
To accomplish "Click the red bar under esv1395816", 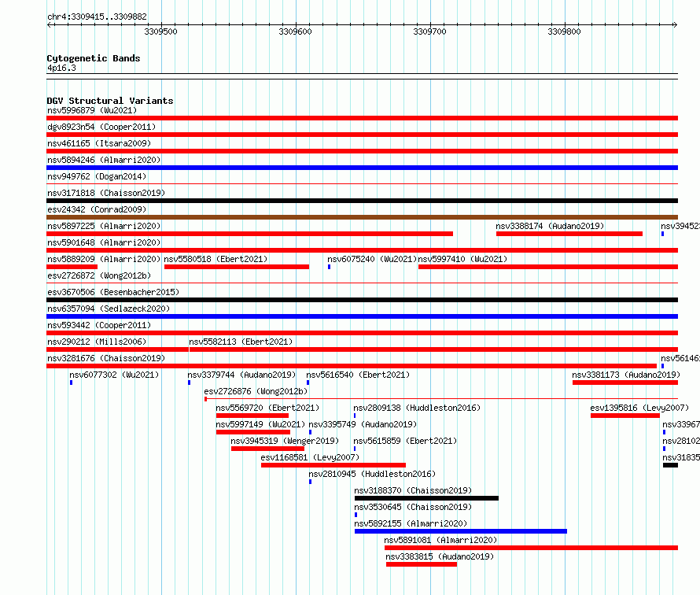I will (625, 416).
